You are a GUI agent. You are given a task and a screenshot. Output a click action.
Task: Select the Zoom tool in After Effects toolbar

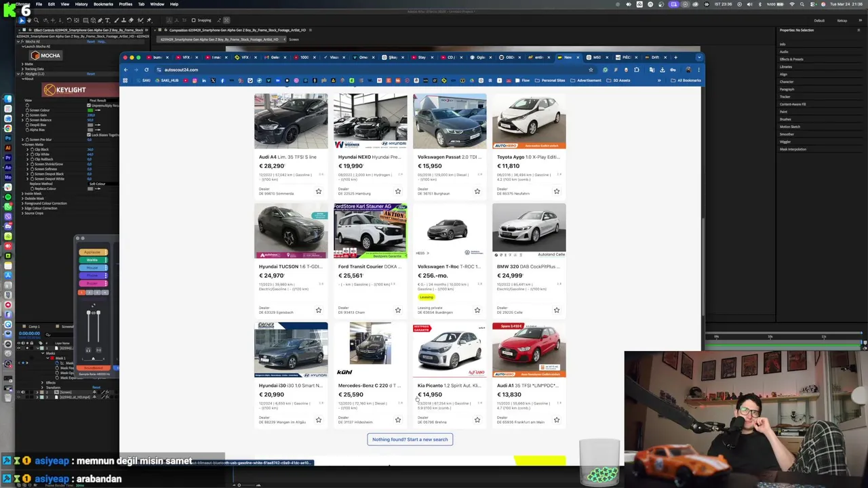pyautogui.click(x=37, y=20)
